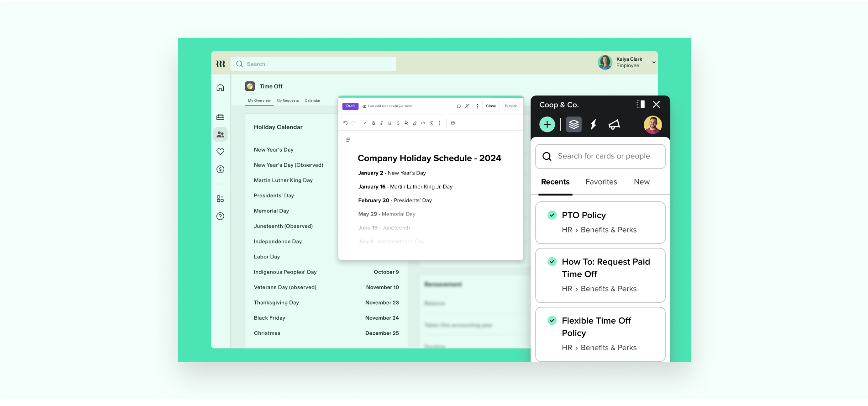Switch to the Recents tab

pos(555,182)
